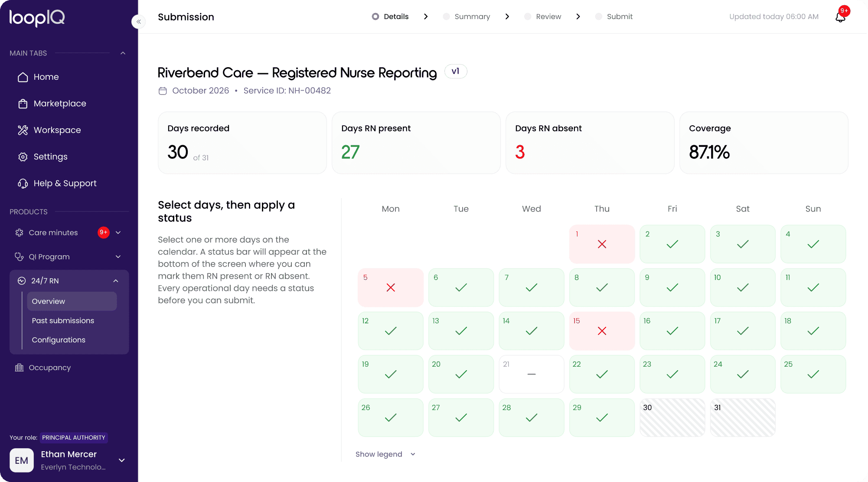The width and height of the screenshot is (868, 482).
Task: Click the Thu column header
Action: click(602, 209)
